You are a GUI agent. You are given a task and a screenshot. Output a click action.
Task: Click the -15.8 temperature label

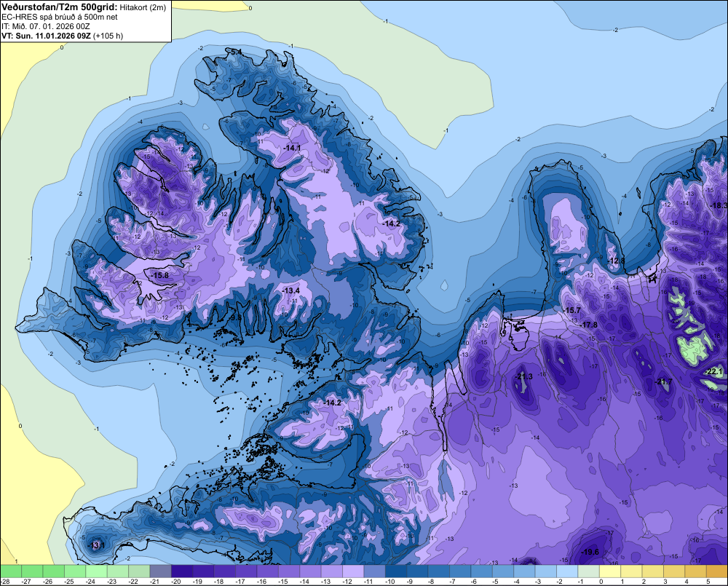tap(160, 275)
